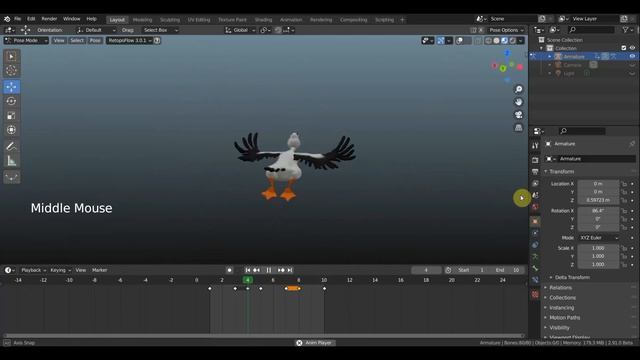Select the Select Box tool icon
The width and height of the screenshot is (640, 360).
(11, 56)
